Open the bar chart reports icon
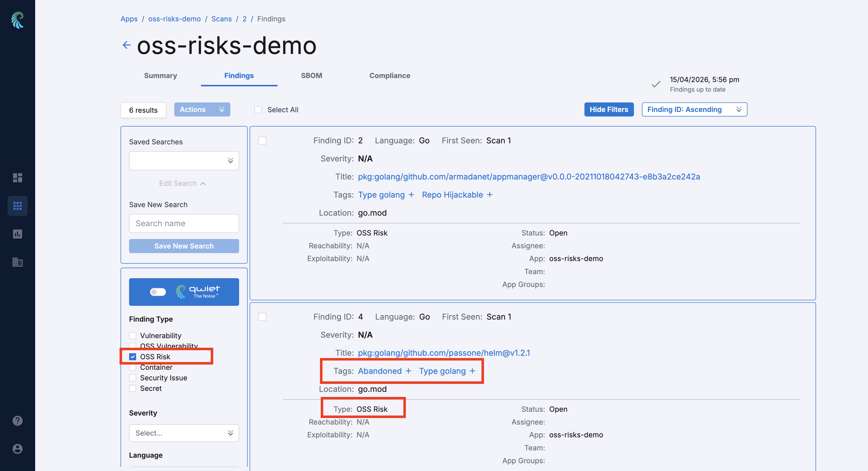This screenshot has width=868, height=471. [17, 234]
